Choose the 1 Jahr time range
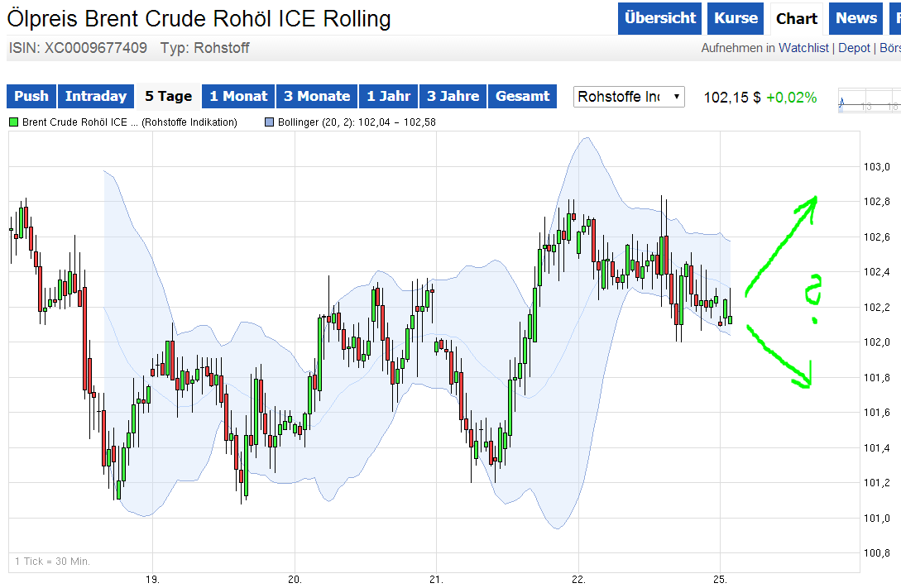This screenshot has height=588, width=901. click(389, 96)
